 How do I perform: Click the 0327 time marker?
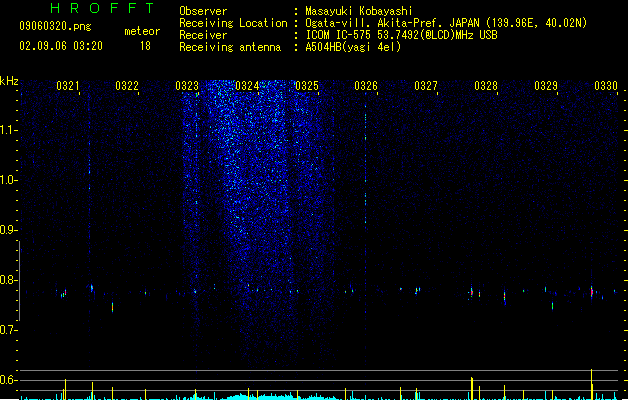[426, 86]
